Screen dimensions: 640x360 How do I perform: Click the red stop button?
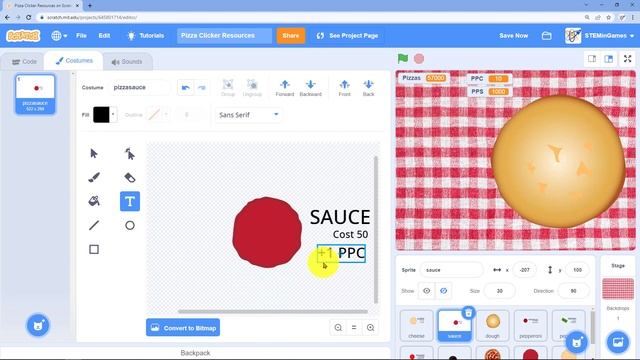tap(419, 59)
